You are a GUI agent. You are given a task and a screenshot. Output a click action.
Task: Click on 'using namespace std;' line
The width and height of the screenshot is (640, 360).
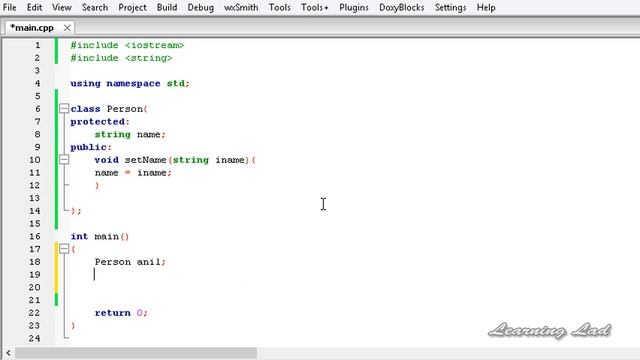click(x=130, y=84)
